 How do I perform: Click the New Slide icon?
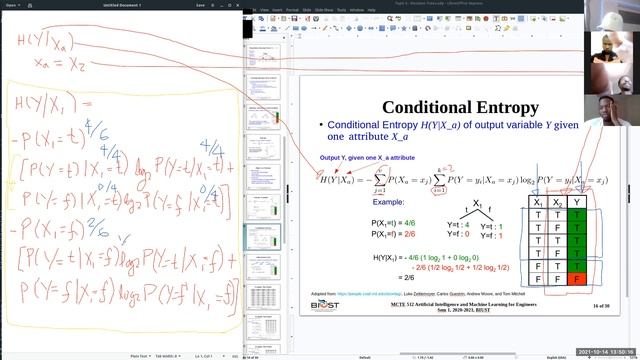[533, 18]
